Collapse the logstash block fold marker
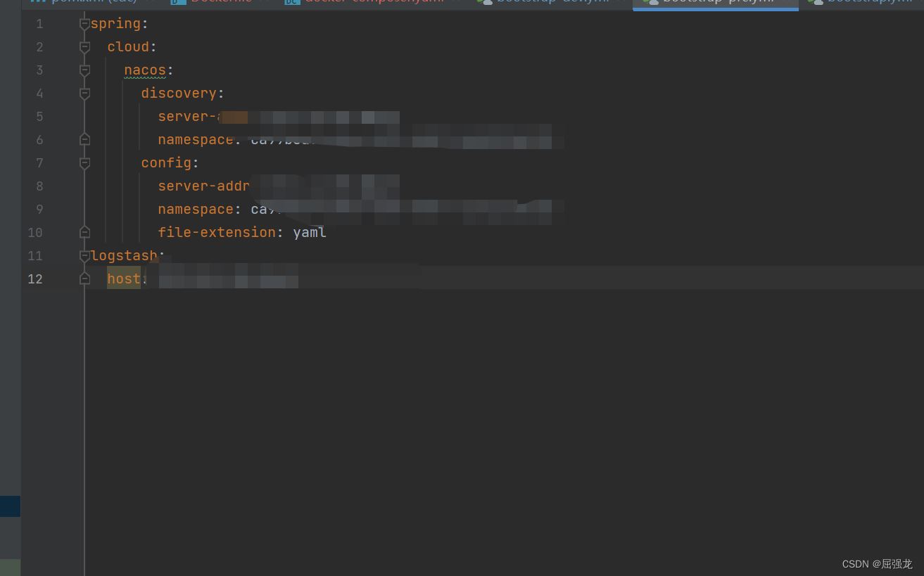 click(x=84, y=256)
